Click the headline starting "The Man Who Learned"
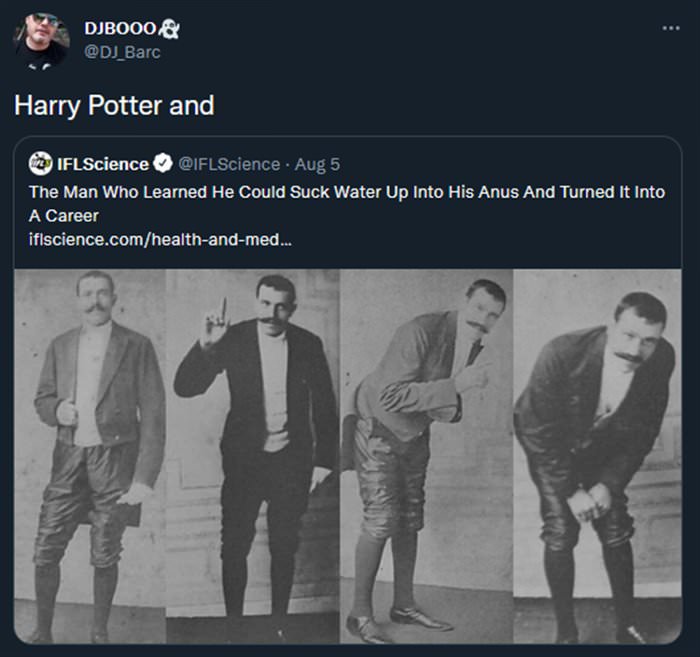 pos(346,191)
